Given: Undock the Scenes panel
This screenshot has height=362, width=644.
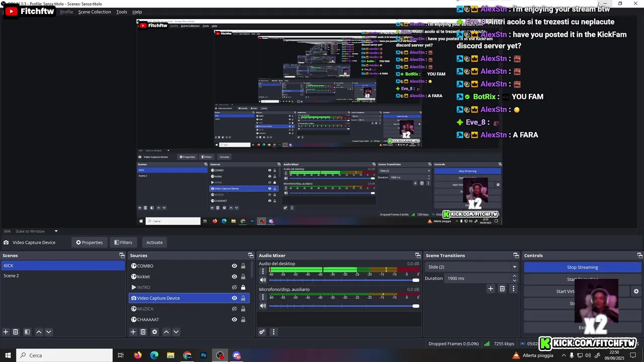Looking at the screenshot, I should coord(122,255).
